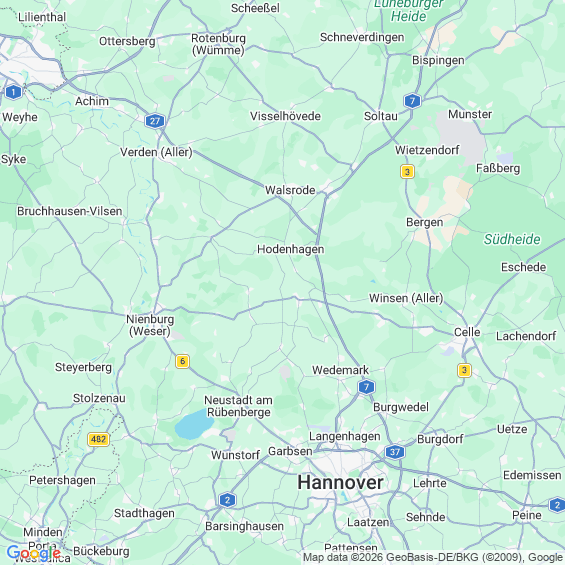Click the Südheide nature park label
Viewport: 565px width, 565px height.
(512, 239)
